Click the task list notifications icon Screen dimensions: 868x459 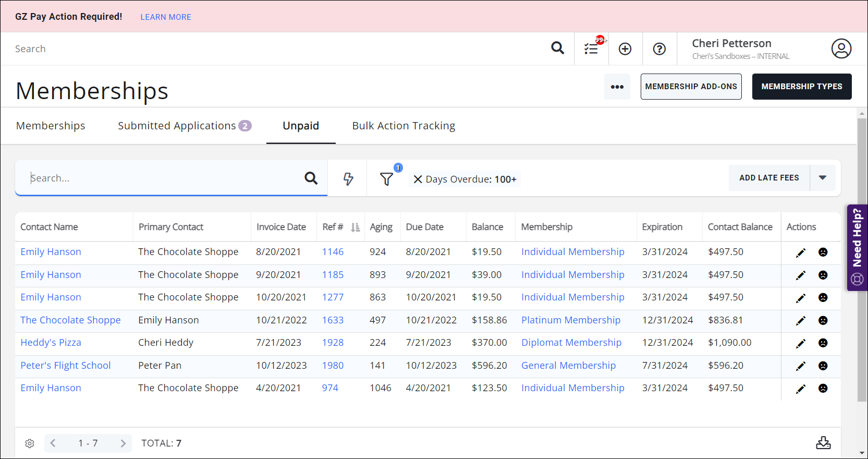(x=591, y=49)
